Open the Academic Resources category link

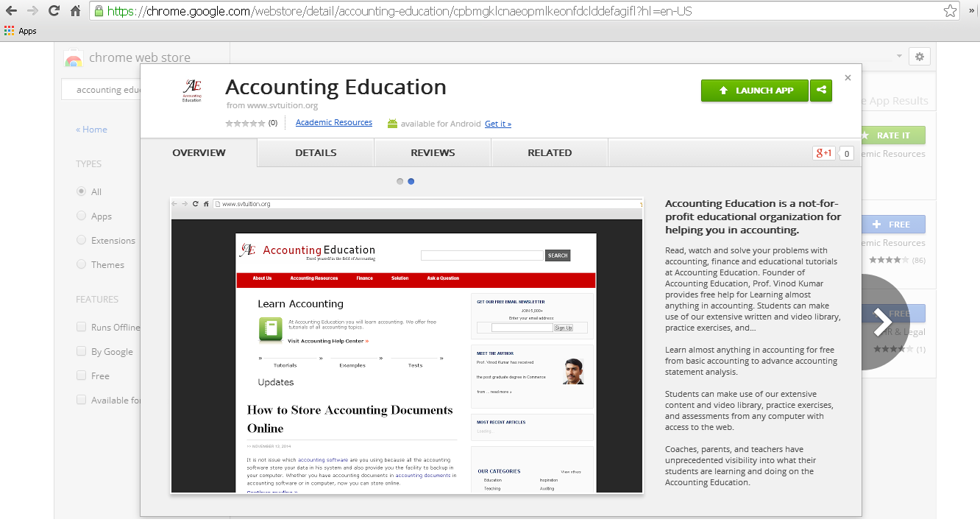coord(334,122)
